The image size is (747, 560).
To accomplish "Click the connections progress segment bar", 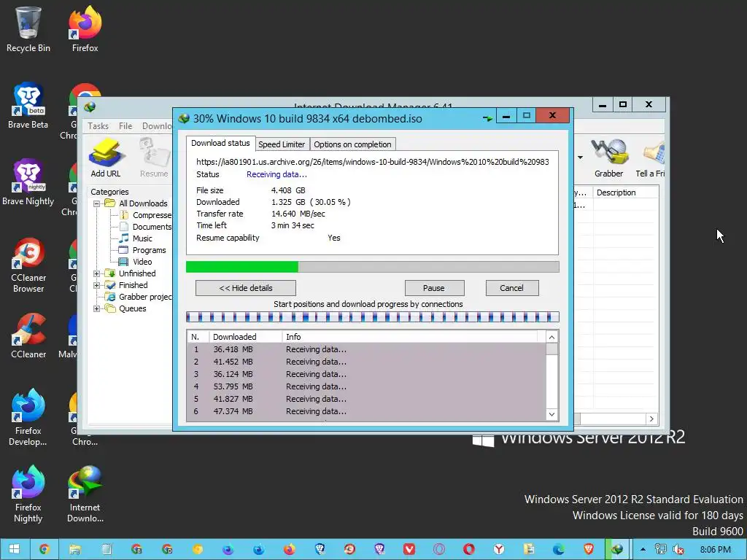I will [373, 316].
